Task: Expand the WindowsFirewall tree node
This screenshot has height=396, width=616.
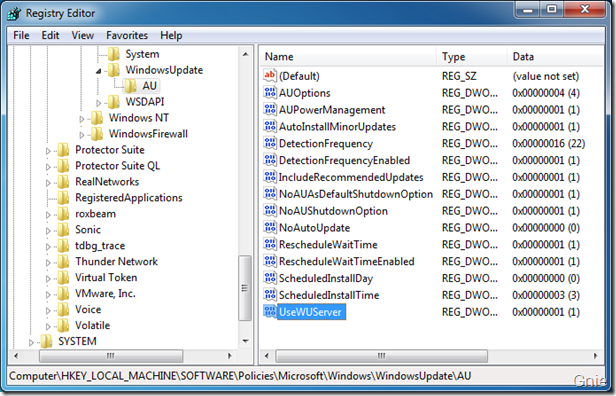Action: (x=82, y=135)
